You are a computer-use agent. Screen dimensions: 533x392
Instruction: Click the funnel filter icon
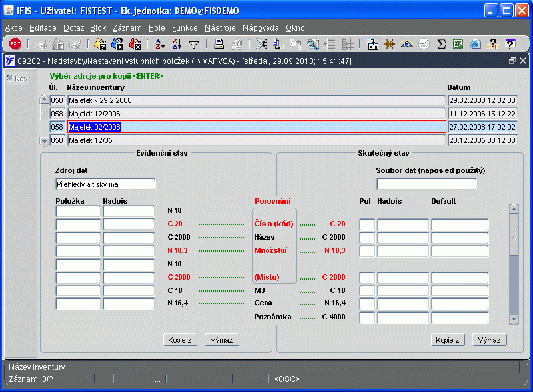pyautogui.click(x=194, y=45)
